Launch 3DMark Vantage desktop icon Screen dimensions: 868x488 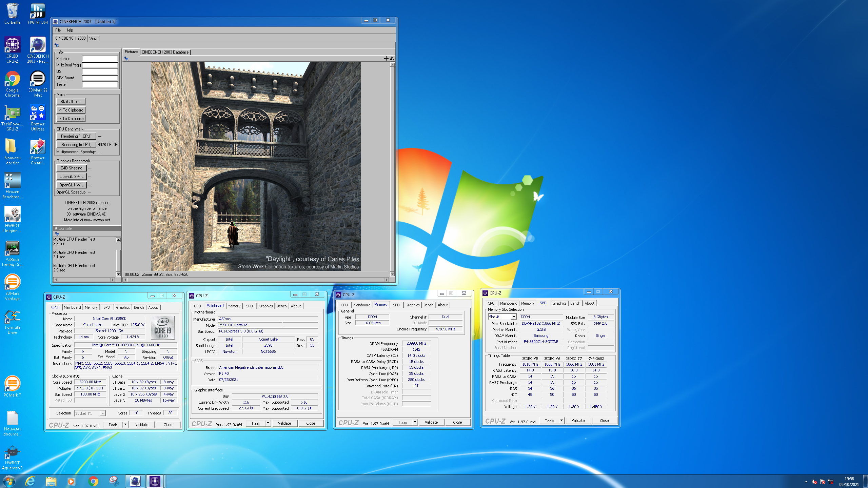(12, 287)
